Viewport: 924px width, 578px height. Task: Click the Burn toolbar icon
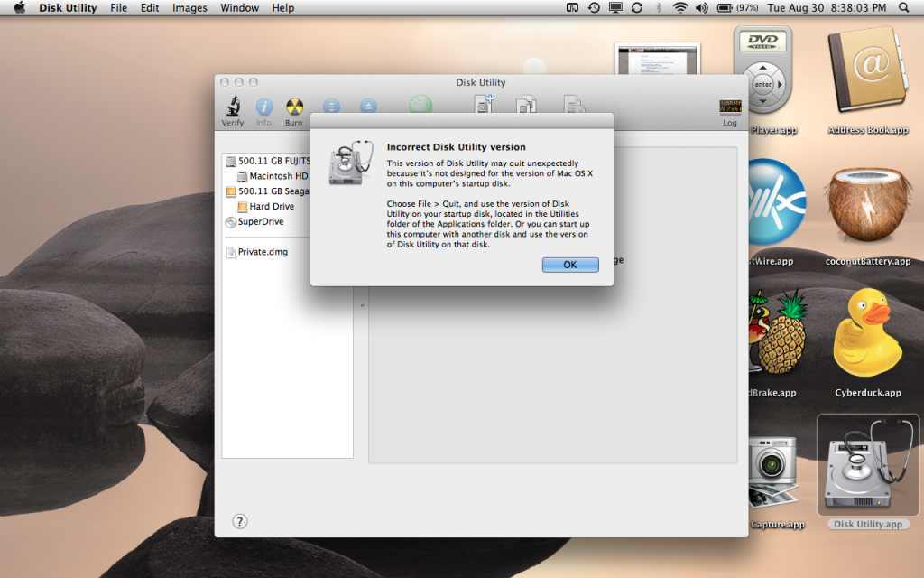[294, 112]
